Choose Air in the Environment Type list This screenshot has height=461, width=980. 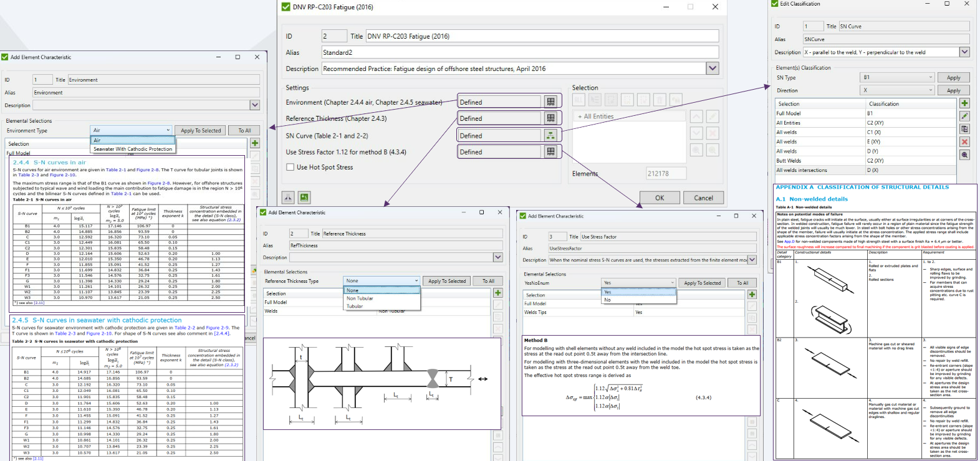pyautogui.click(x=133, y=141)
